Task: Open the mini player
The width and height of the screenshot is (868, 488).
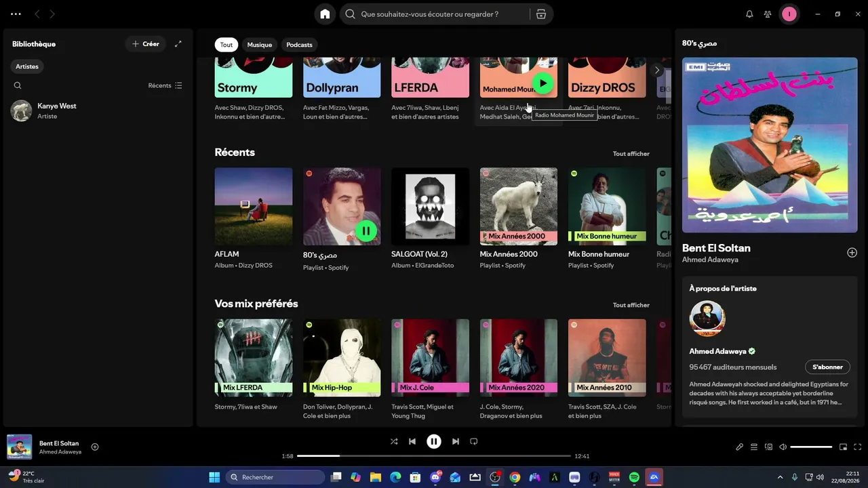Action: coord(844,447)
